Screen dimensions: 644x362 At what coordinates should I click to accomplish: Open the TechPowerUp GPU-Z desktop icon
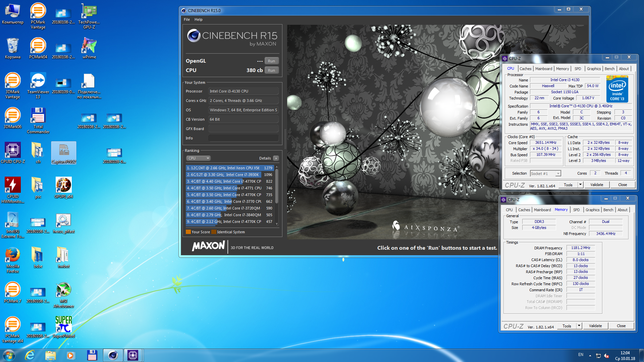89,16
